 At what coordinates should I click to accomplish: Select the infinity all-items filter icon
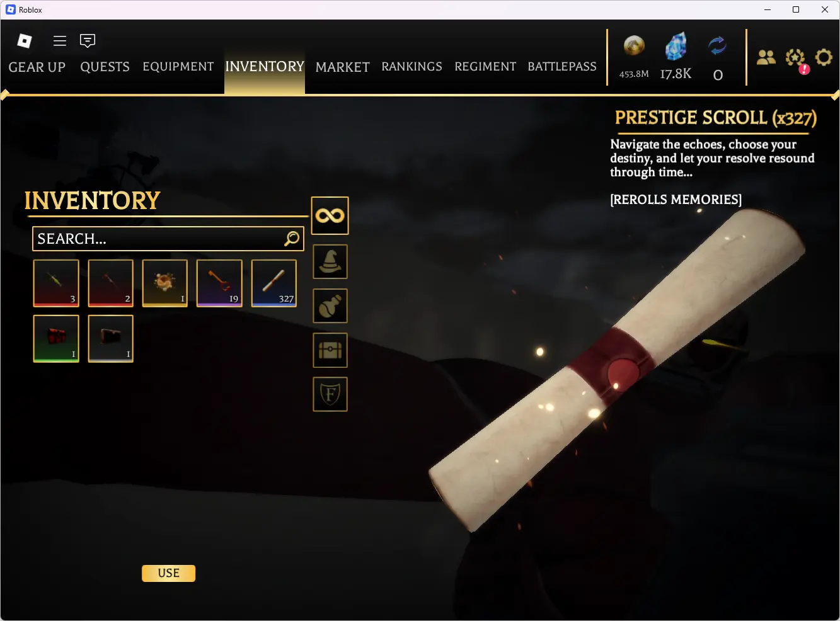pos(330,215)
